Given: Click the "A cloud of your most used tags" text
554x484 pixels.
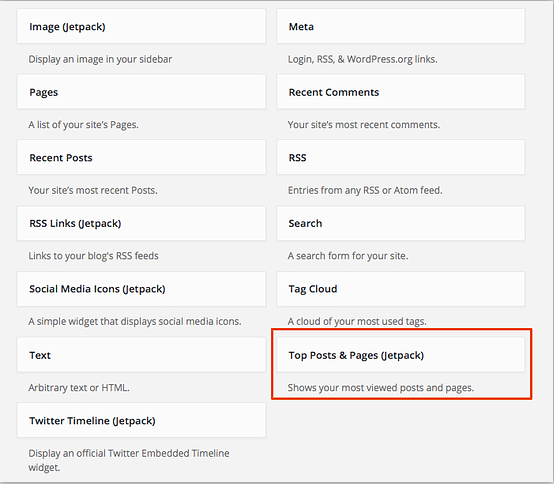Looking at the screenshot, I should pos(357,321).
